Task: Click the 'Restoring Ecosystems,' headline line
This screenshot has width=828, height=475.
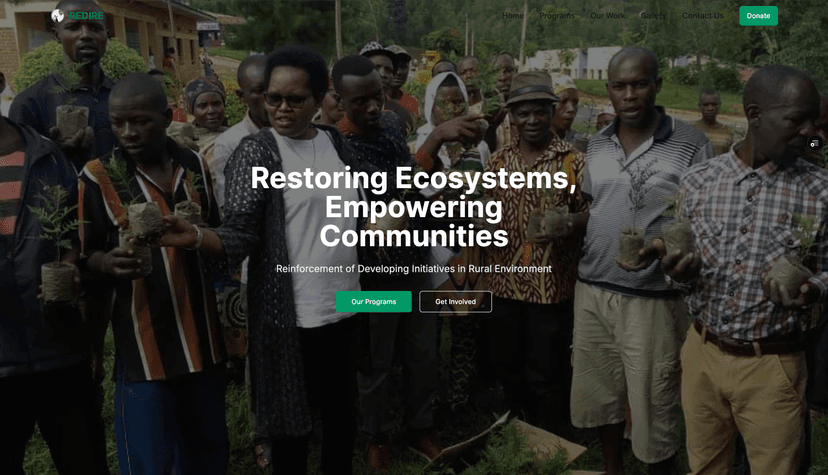Action: click(413, 178)
